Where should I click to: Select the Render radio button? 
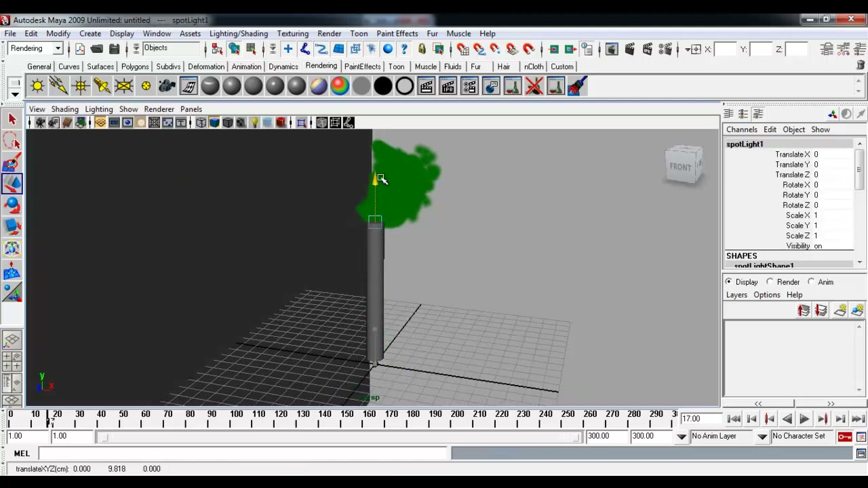(x=770, y=282)
